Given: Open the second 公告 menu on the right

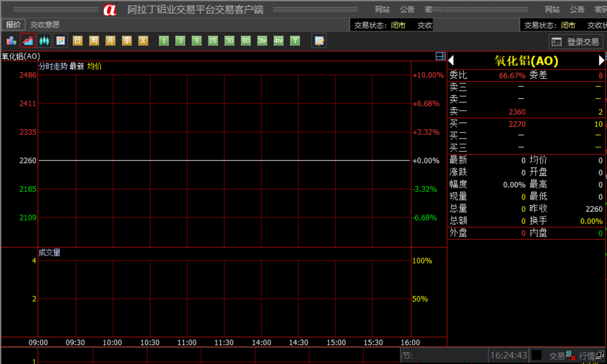Looking at the screenshot, I should click(x=577, y=9).
